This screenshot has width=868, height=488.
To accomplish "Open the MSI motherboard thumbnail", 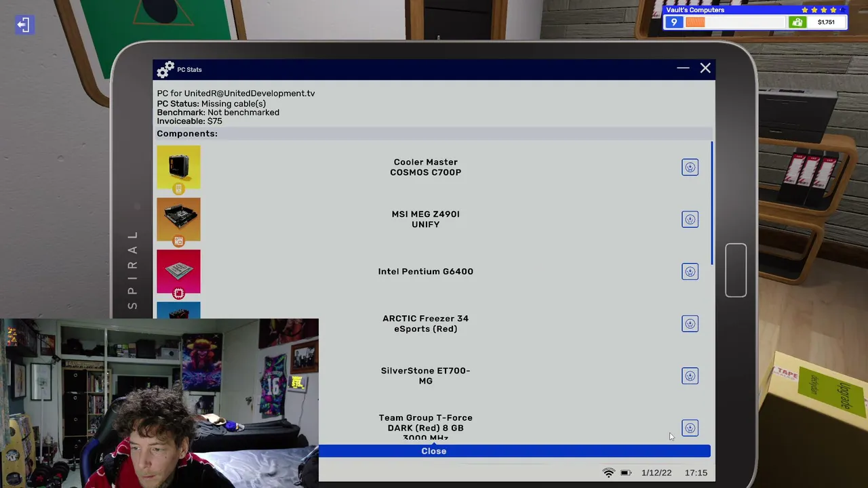I will pyautogui.click(x=178, y=220).
